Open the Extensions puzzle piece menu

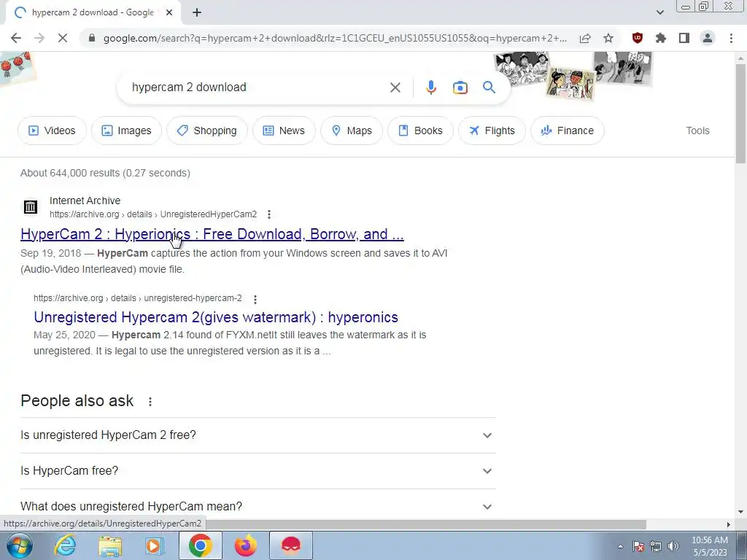pyautogui.click(x=661, y=38)
